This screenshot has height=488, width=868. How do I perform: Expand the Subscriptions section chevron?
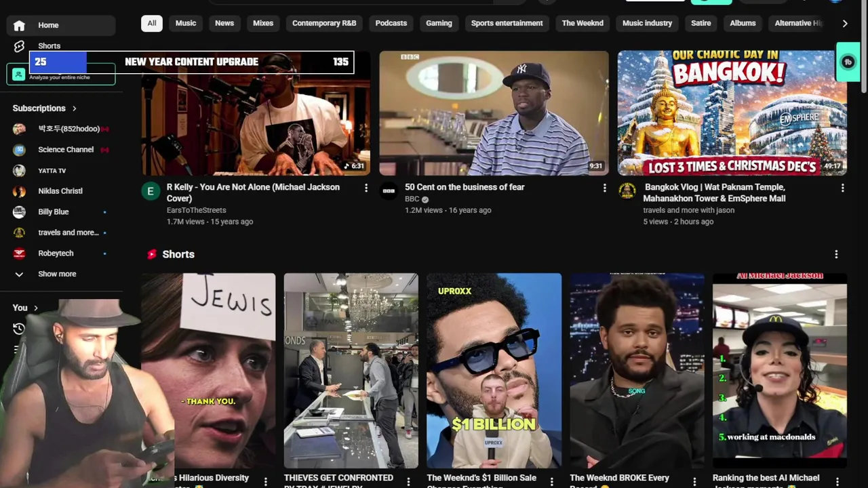tap(74, 108)
